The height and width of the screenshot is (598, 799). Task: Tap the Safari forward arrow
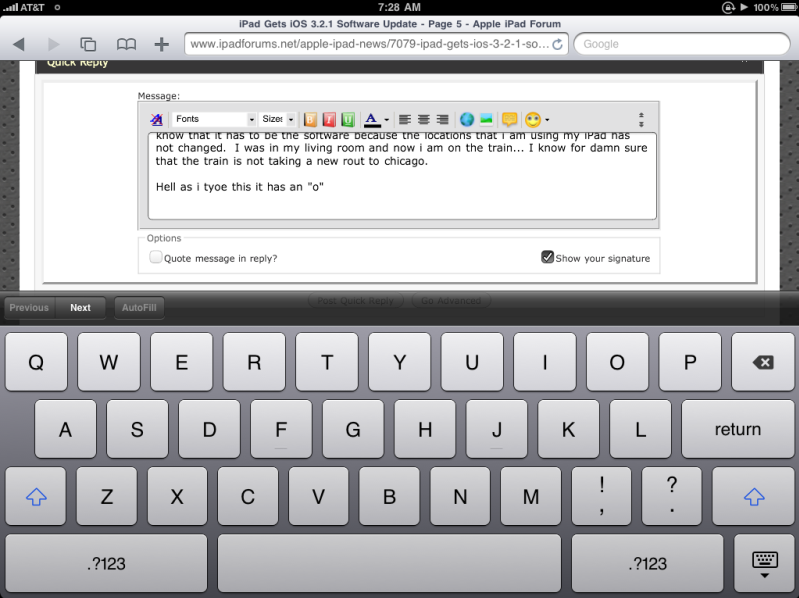pyautogui.click(x=53, y=44)
